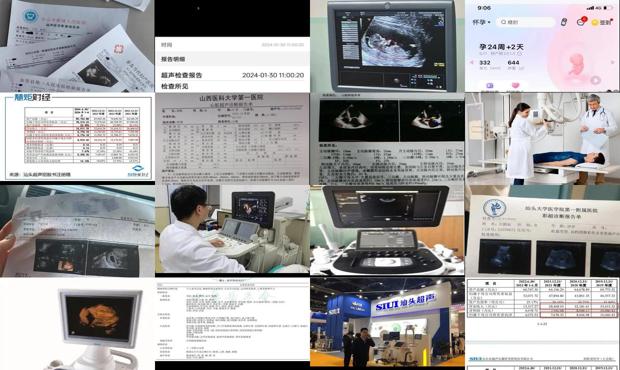The image size is (620, 370).
Task: Open the orange 3D fetal monitor image
Action: coord(77,324)
